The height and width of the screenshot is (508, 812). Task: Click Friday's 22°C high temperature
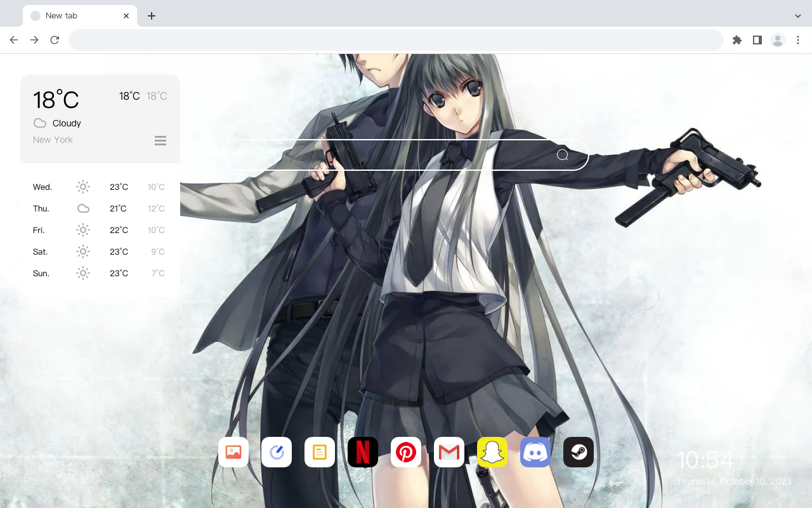tap(119, 230)
